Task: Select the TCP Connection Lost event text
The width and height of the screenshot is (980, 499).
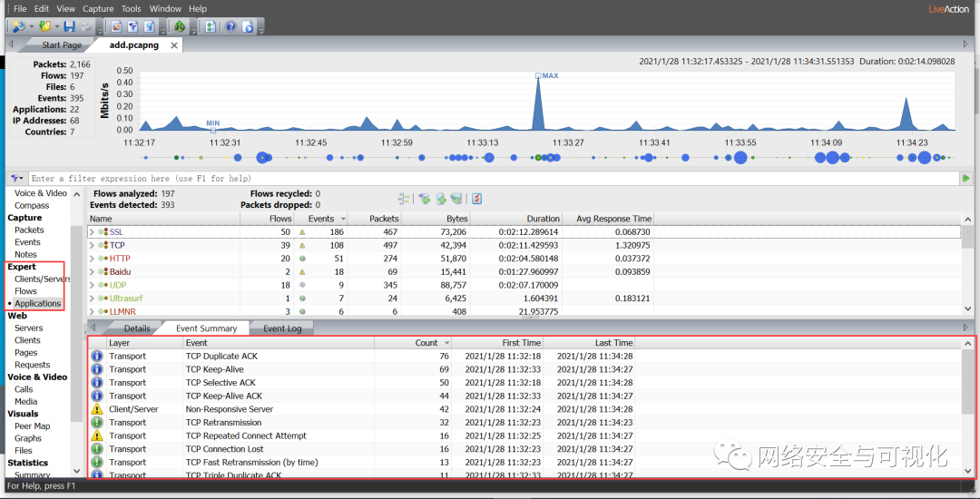Action: point(224,449)
